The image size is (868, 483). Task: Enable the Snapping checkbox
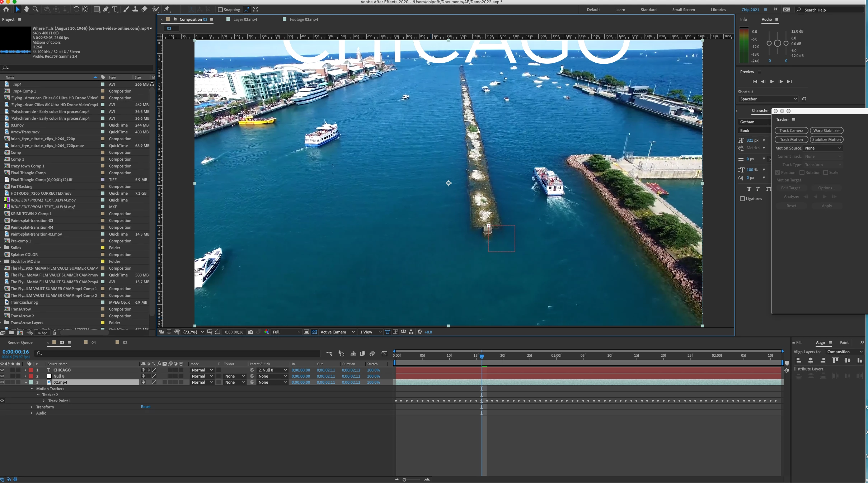(x=220, y=10)
